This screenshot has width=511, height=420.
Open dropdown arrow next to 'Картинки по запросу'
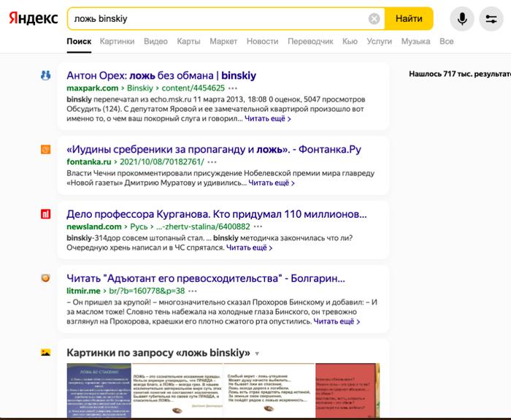(256, 353)
